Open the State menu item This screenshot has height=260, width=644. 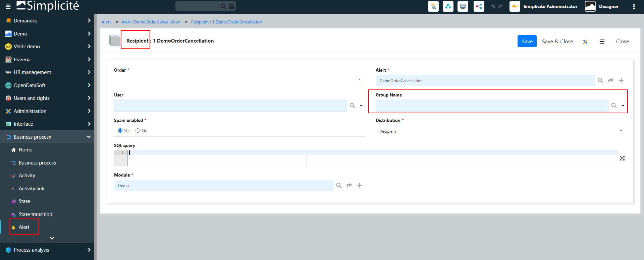47,201
